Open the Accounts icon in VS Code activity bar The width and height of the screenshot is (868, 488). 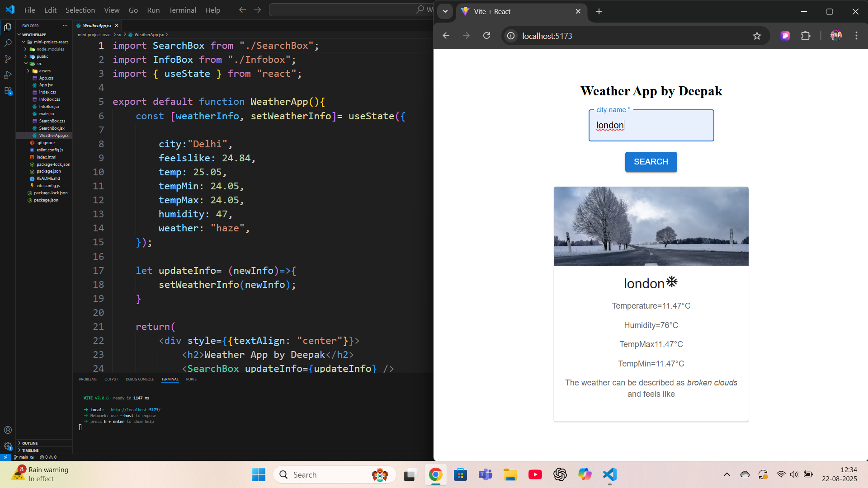click(x=8, y=430)
